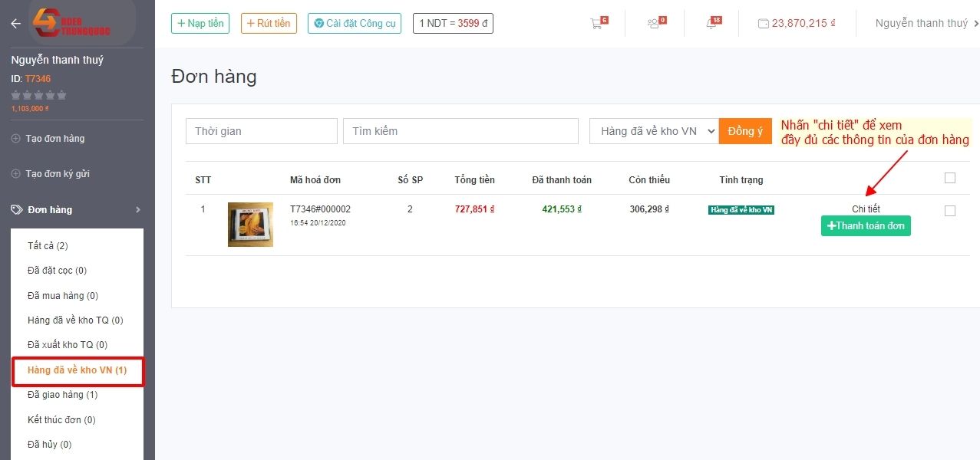Collapse the Đơn hàng sidebar section
Screen dimensions: 980x460
(x=138, y=209)
